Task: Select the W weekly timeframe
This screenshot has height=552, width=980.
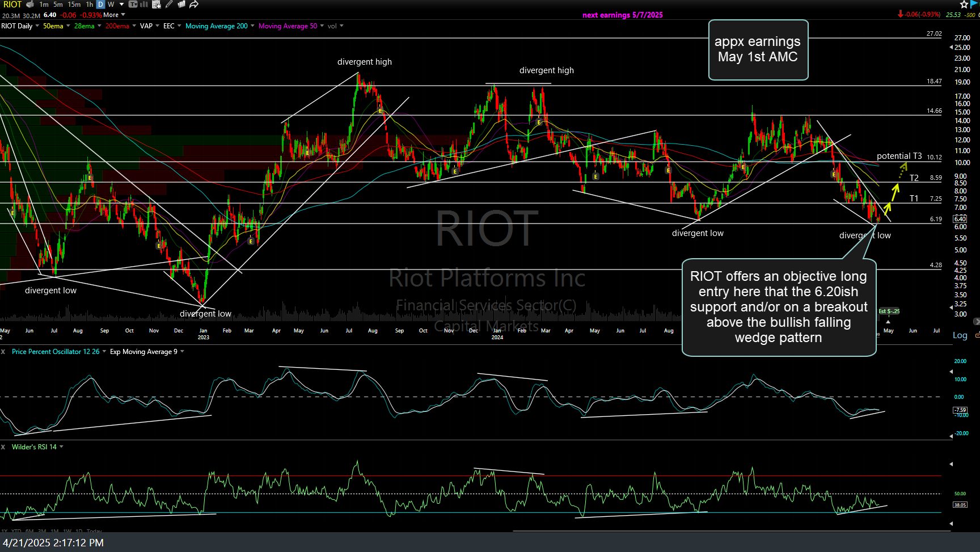Action: coord(111,5)
